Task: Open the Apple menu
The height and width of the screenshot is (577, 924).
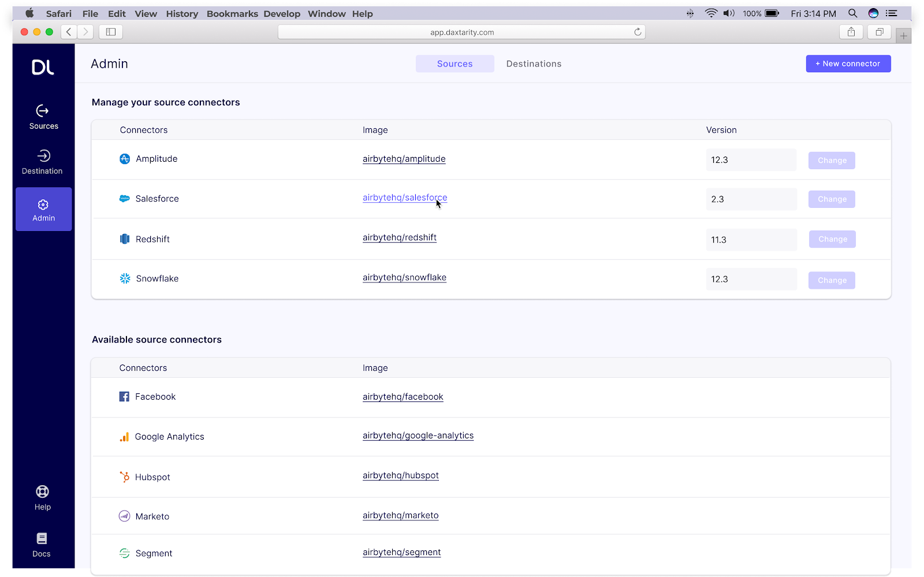Action: [x=29, y=13]
